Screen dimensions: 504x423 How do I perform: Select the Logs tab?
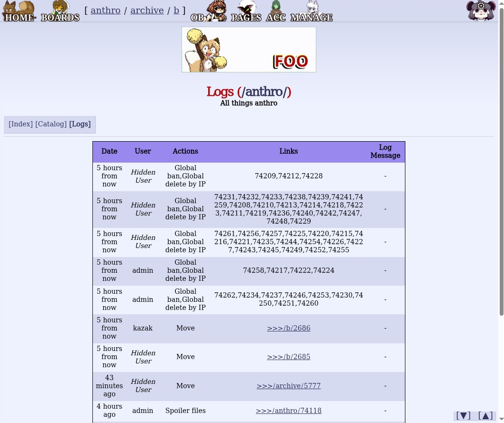coord(80,124)
